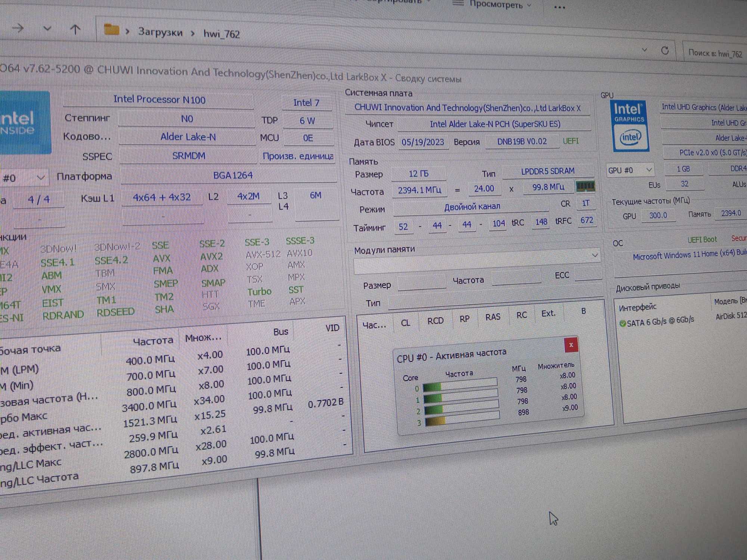Image resolution: width=747 pixels, height=560 pixels.
Task: Click LPDDR5 SDRAM memory type value
Action: point(548,171)
